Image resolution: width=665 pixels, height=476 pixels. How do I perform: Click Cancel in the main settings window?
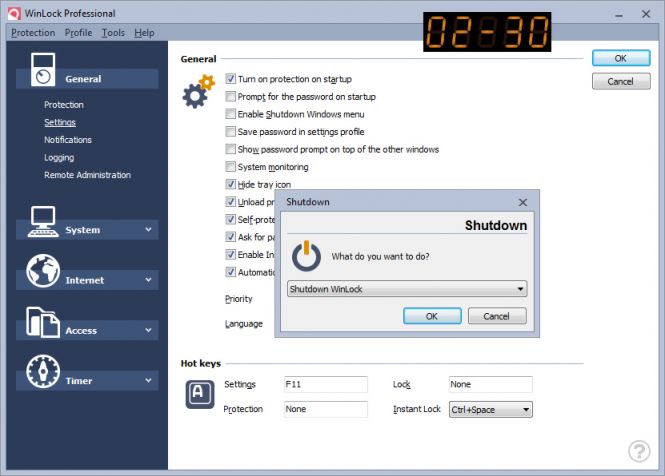621,81
